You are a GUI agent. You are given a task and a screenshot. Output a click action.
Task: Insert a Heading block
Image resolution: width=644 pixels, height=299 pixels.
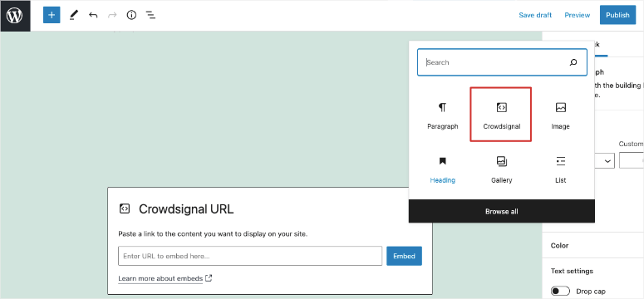tap(442, 169)
